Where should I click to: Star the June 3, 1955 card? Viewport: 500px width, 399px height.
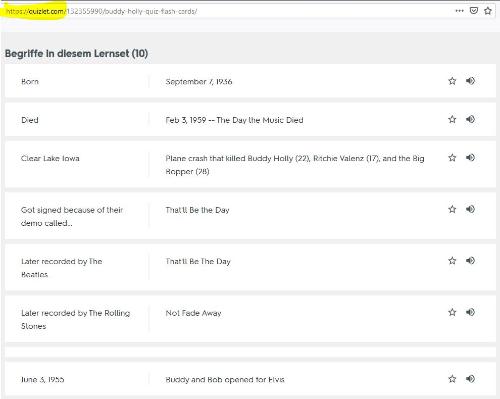(x=452, y=379)
